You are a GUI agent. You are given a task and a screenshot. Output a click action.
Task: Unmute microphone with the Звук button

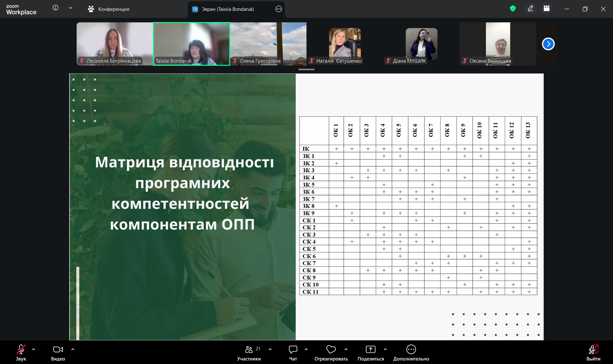tap(21, 352)
